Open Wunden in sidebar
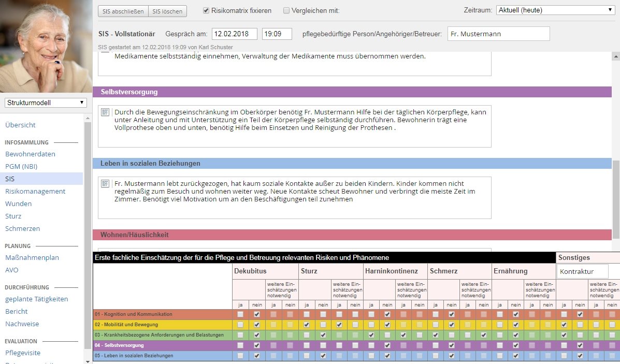The width and height of the screenshot is (620, 364). click(x=18, y=203)
